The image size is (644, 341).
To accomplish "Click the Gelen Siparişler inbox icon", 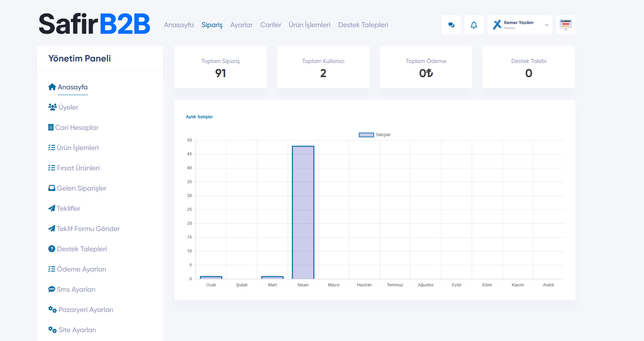I will [52, 188].
